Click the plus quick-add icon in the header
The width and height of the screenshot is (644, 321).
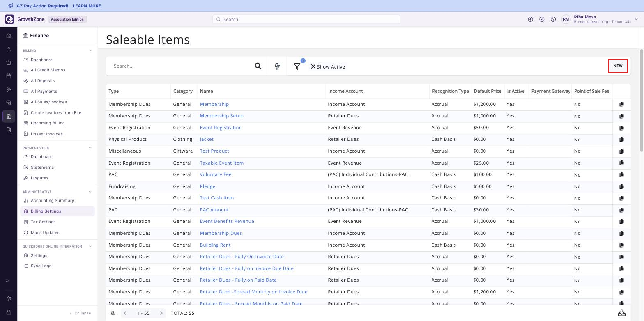pos(530,19)
